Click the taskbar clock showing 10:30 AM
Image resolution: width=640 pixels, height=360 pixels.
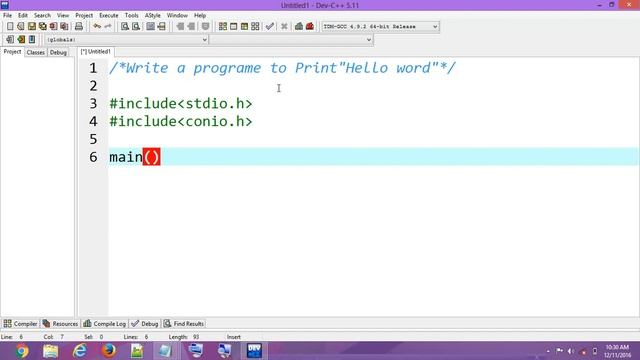pos(617,351)
